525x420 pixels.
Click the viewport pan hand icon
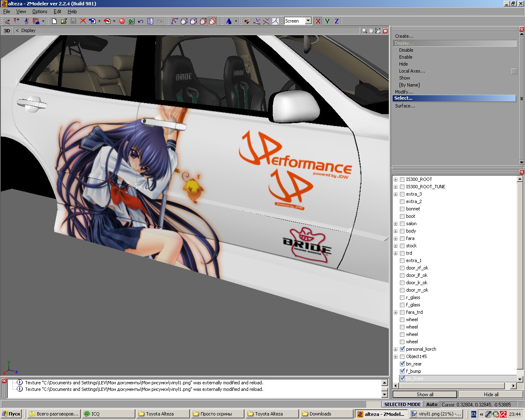pos(371,31)
